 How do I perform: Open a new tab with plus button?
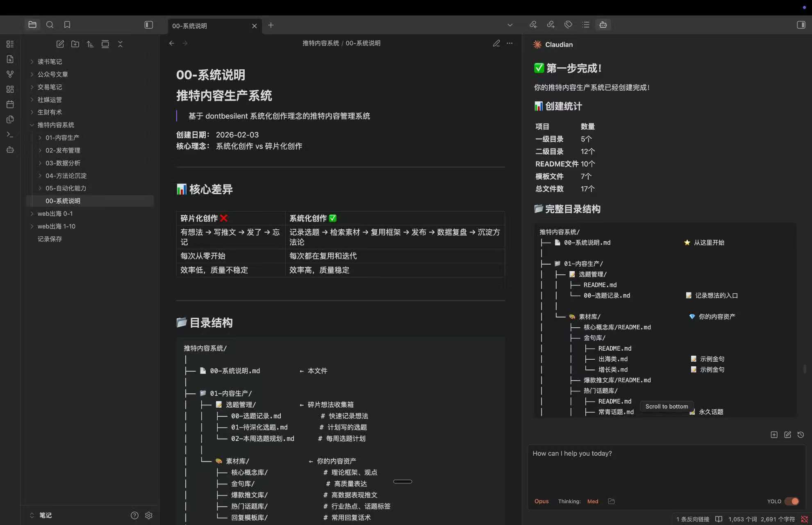click(271, 25)
